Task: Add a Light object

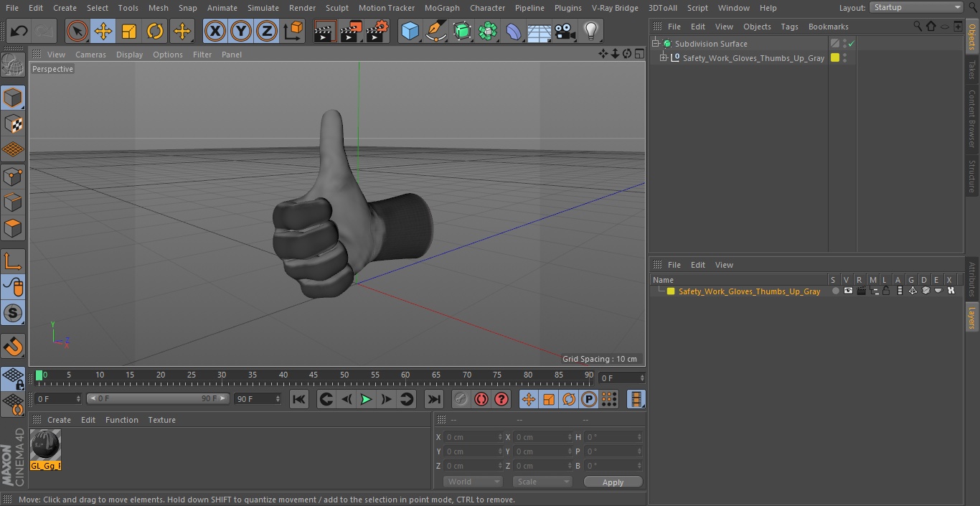Action: (590, 32)
